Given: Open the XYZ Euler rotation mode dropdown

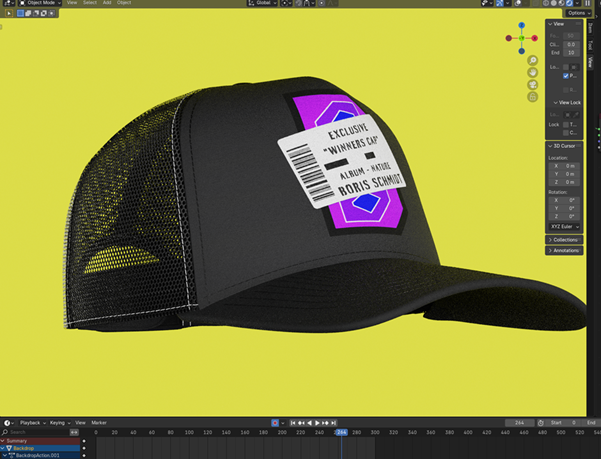Looking at the screenshot, I should point(564,227).
